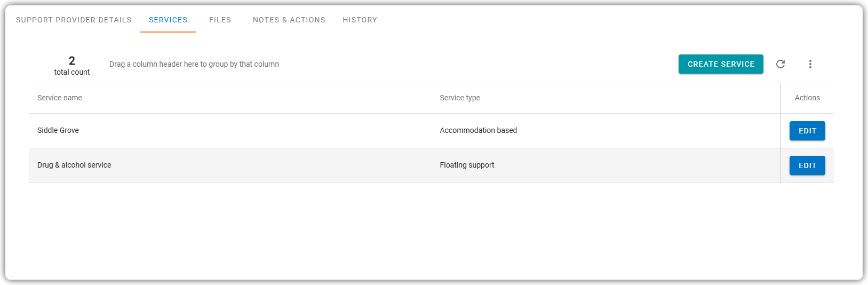
Task: Switch to Support Provider Details tab
Action: pyautogui.click(x=74, y=20)
